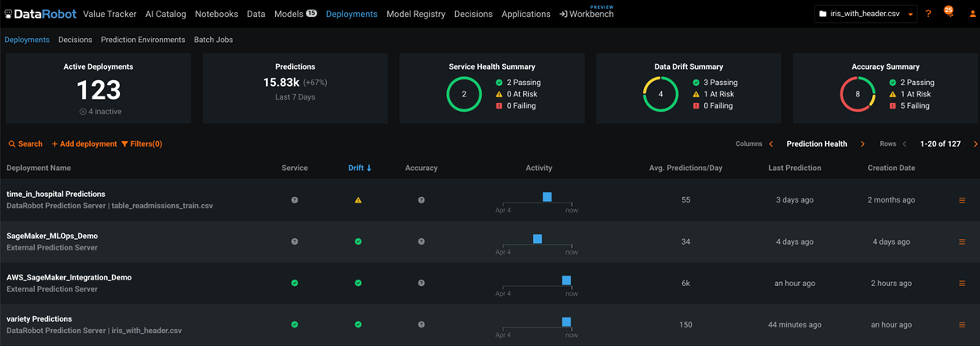Click the Accuracy Summary donut chart
980x346 pixels.
(x=857, y=94)
